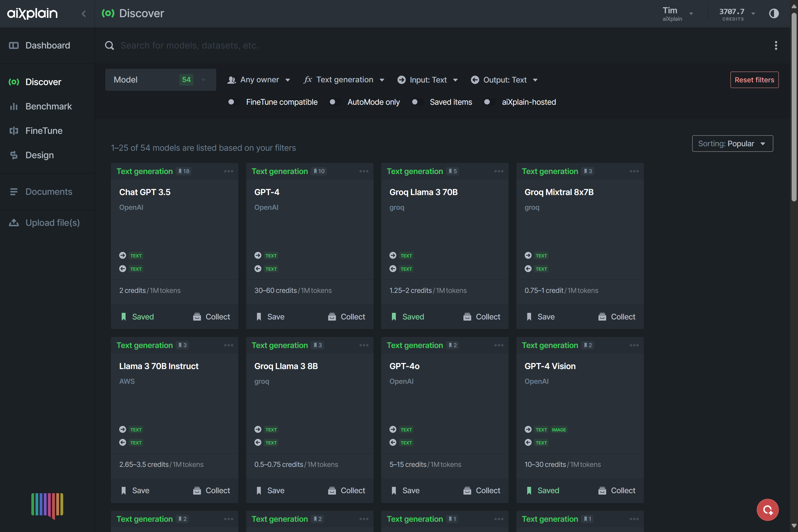
Task: Toggle dark/light theme contrast icon
Action: coord(774,14)
